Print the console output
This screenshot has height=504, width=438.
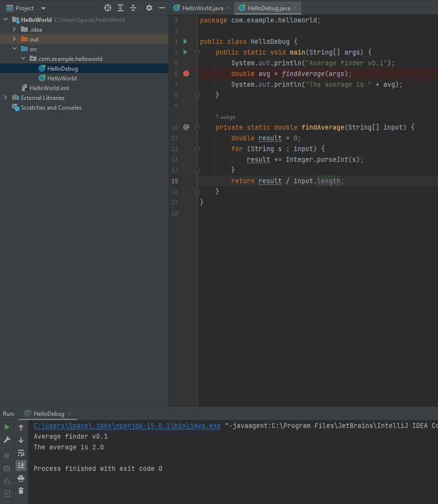point(20,478)
